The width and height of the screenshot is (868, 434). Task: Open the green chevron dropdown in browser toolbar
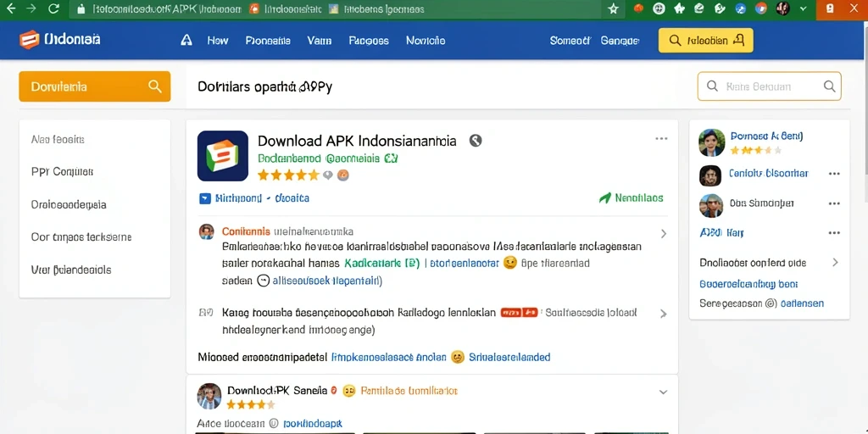[x=804, y=8]
